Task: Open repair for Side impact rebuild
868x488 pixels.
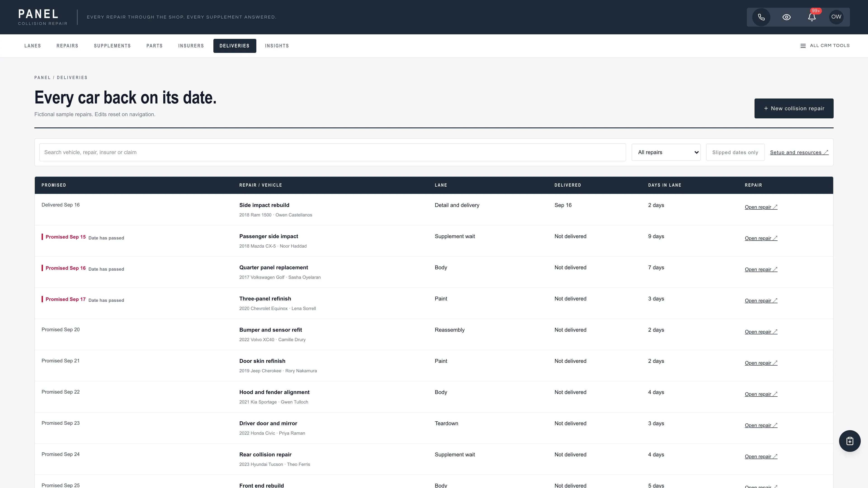Action: [761, 207]
